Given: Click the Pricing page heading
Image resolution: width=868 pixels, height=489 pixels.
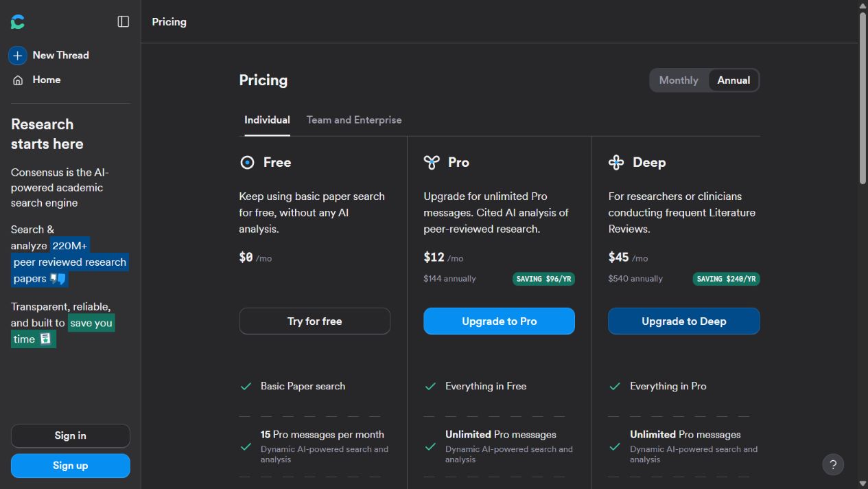Looking at the screenshot, I should coord(263,80).
